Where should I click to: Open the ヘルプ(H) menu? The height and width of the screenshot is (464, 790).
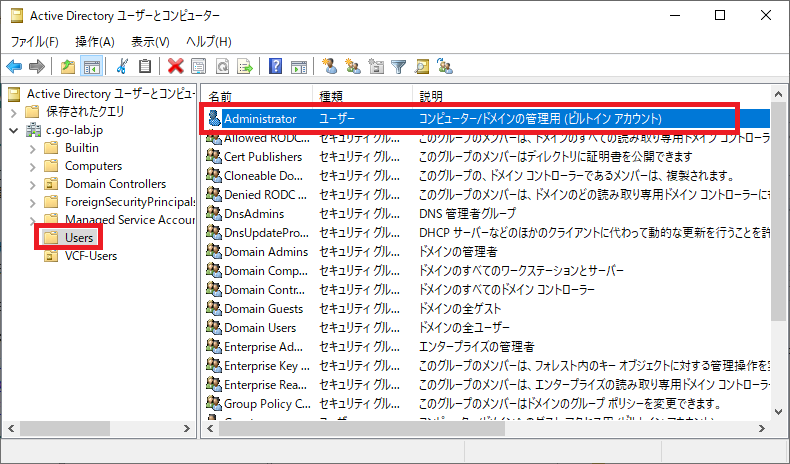pyautogui.click(x=209, y=41)
